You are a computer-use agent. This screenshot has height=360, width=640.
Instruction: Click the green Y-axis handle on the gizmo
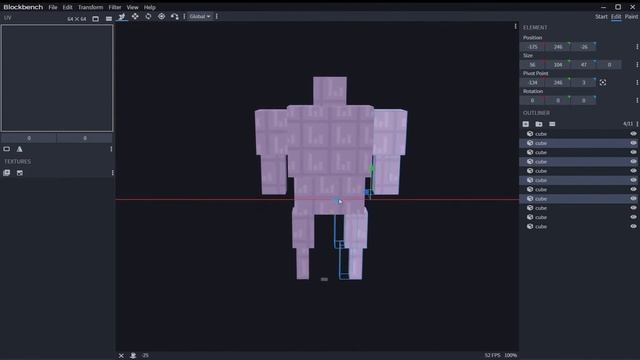(372, 168)
